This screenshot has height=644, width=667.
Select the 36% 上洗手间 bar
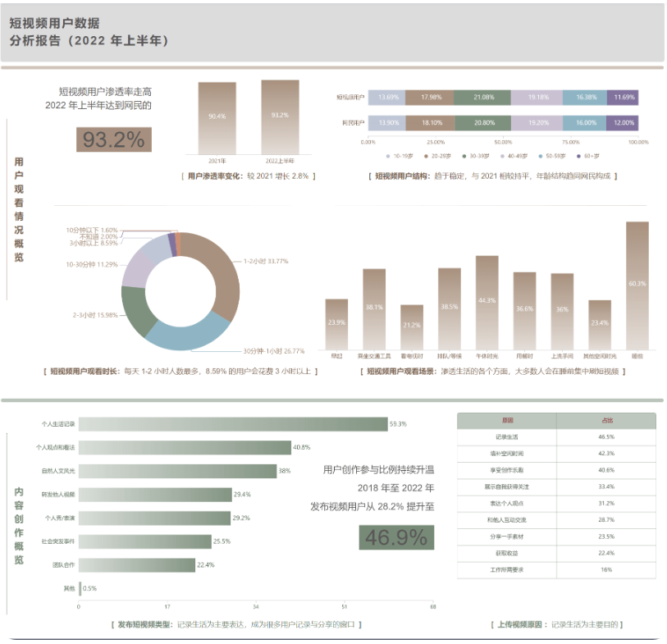coord(562,312)
